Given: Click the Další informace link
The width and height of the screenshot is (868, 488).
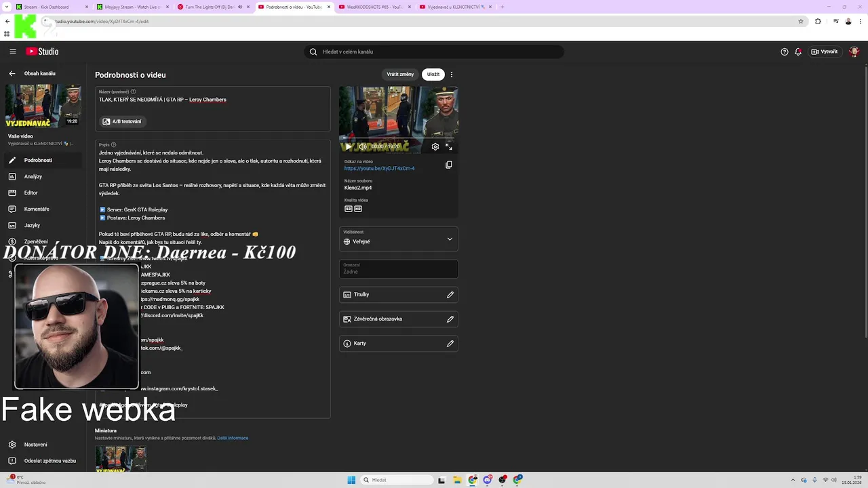Looking at the screenshot, I should click(233, 438).
